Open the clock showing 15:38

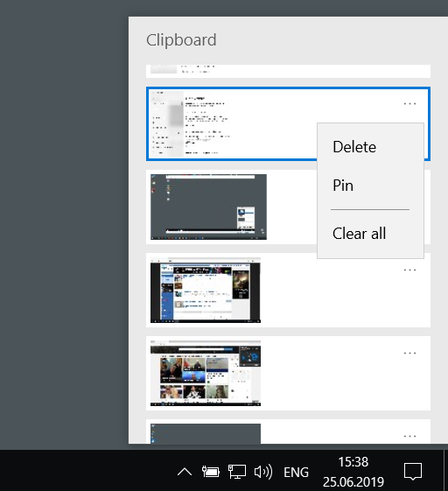[353, 472]
